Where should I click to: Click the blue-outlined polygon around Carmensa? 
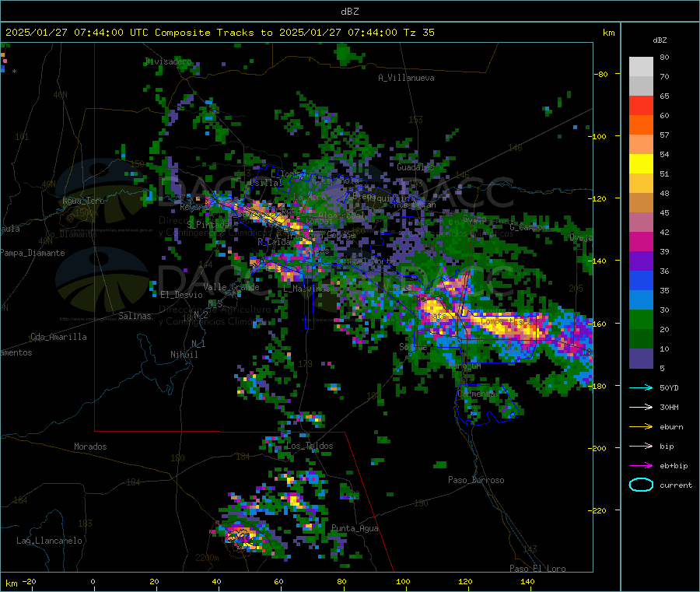[487, 405]
